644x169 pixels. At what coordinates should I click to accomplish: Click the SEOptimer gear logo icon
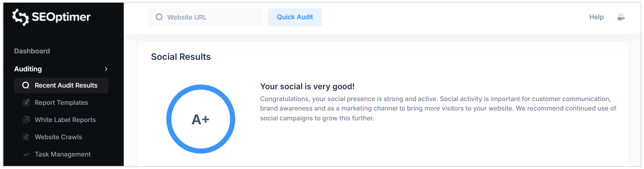click(20, 17)
